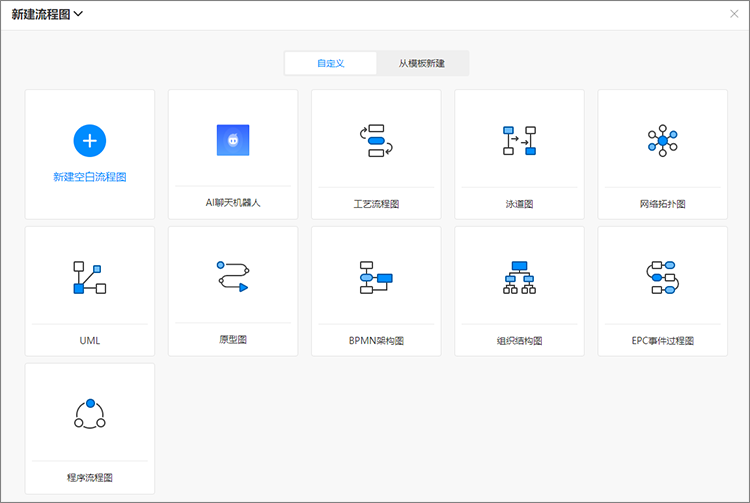The height and width of the screenshot is (503, 750).
Task: Open the UML diagram icon
Action: pos(90,277)
